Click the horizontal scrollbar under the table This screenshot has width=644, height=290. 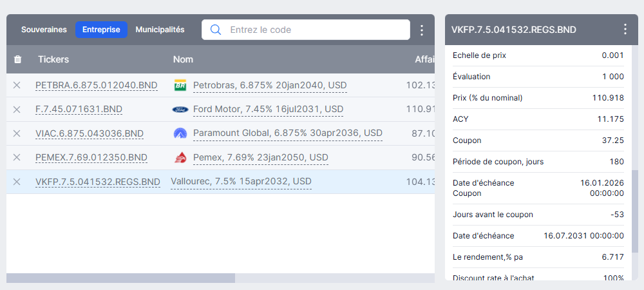(121, 278)
